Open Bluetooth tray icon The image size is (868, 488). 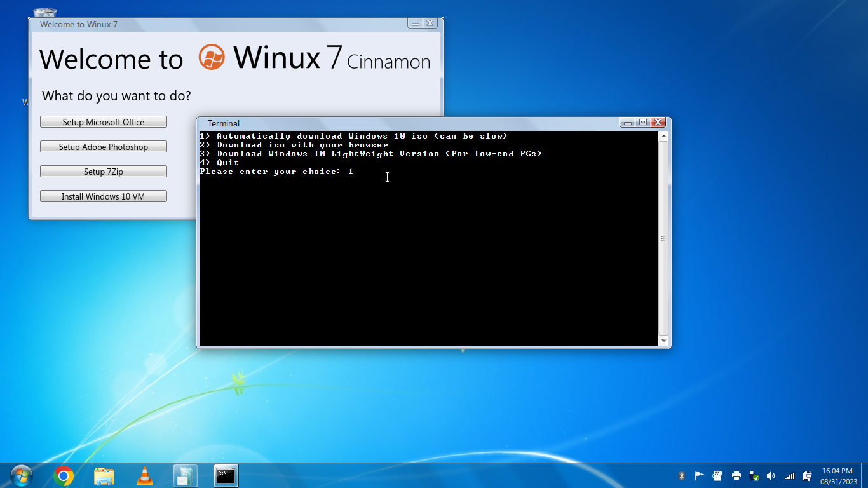tap(681, 476)
